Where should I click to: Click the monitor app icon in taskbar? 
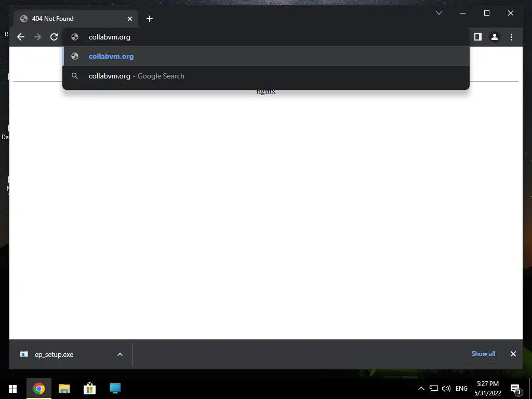115,389
